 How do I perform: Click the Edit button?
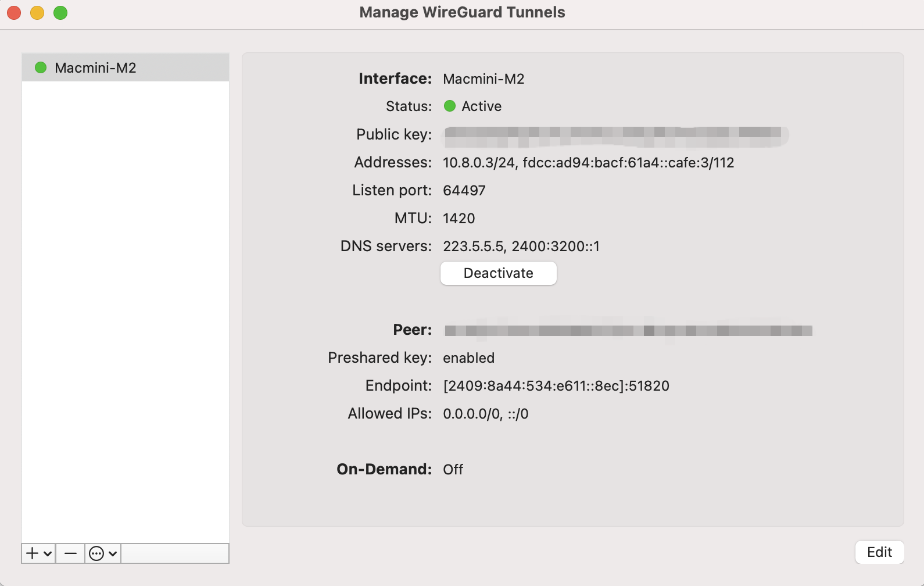[x=879, y=552]
